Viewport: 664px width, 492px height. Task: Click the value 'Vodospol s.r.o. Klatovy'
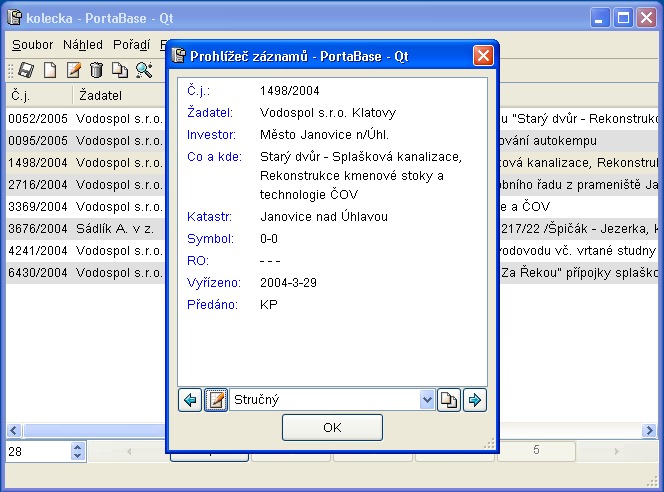328,113
